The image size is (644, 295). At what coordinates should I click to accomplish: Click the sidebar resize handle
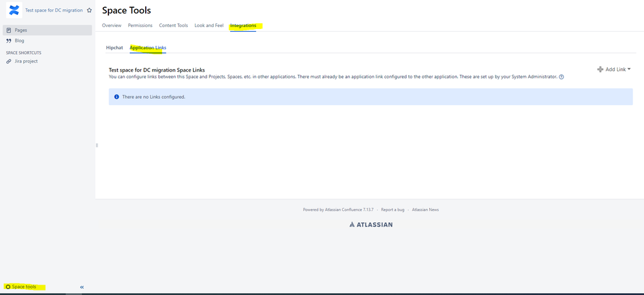click(97, 145)
